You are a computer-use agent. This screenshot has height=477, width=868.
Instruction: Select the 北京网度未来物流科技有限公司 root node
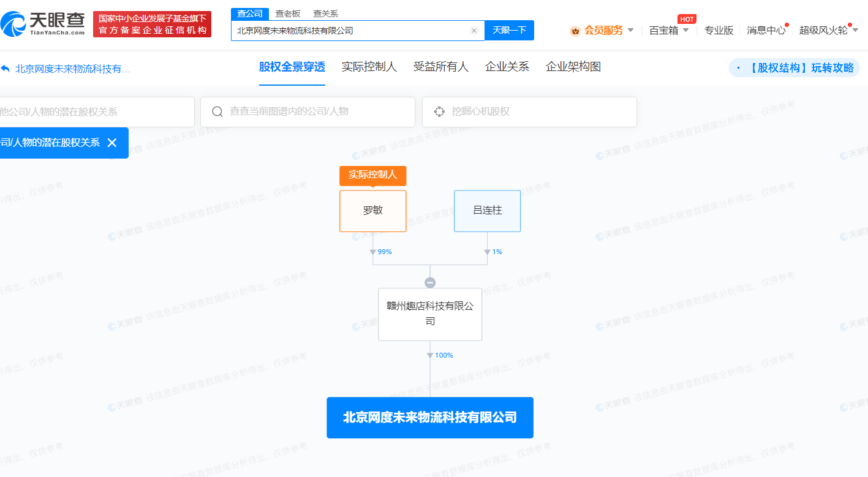(x=430, y=418)
